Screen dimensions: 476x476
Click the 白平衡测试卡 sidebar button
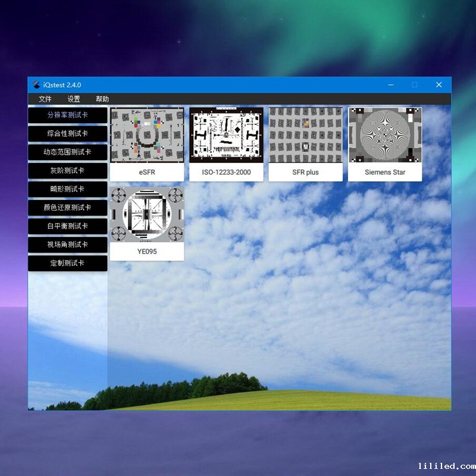pyautogui.click(x=68, y=226)
